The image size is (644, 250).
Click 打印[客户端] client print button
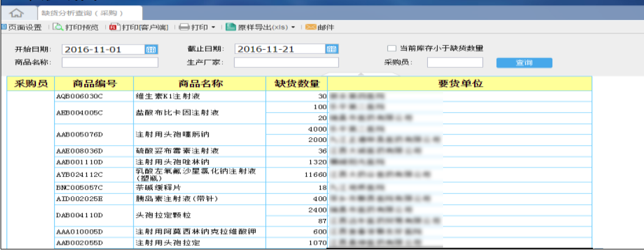139,28
